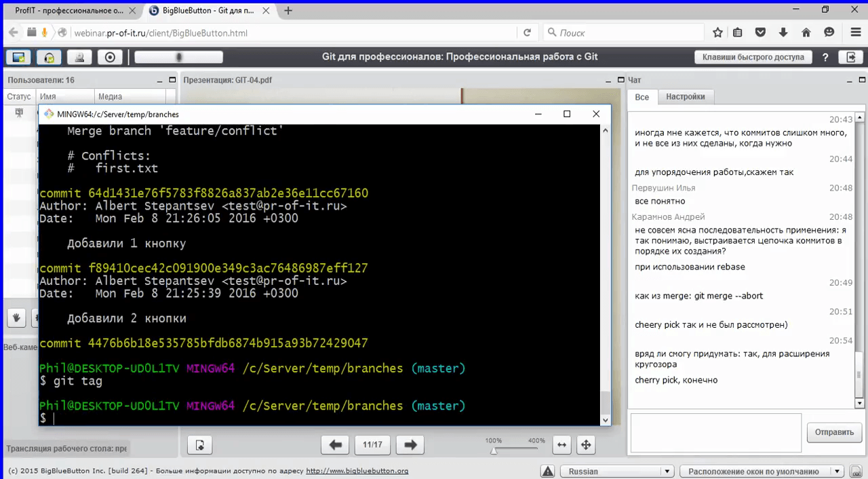The height and width of the screenshot is (479, 868).
Task: Click the headset audio icon
Action: tap(49, 58)
